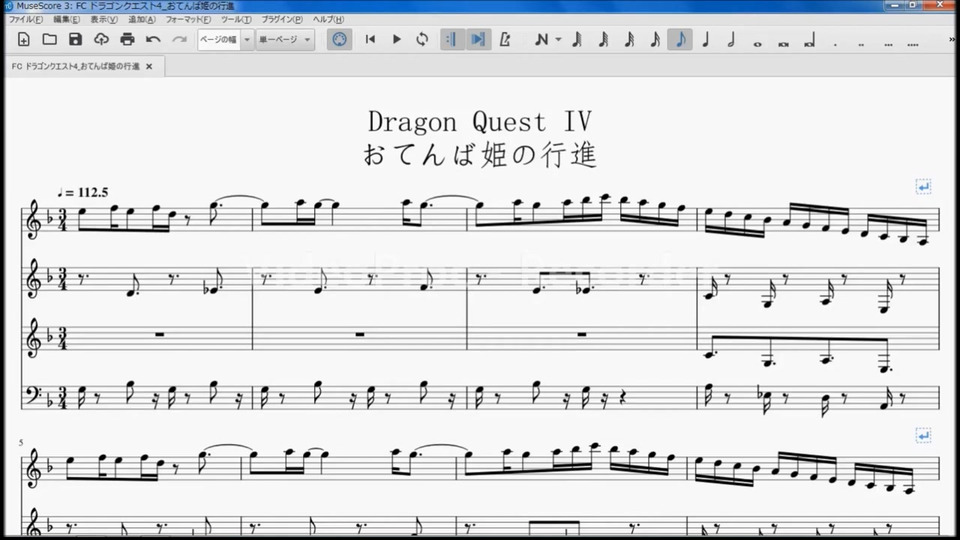The height and width of the screenshot is (540, 960).
Task: Enable note input mode (N icon)
Action: [541, 40]
